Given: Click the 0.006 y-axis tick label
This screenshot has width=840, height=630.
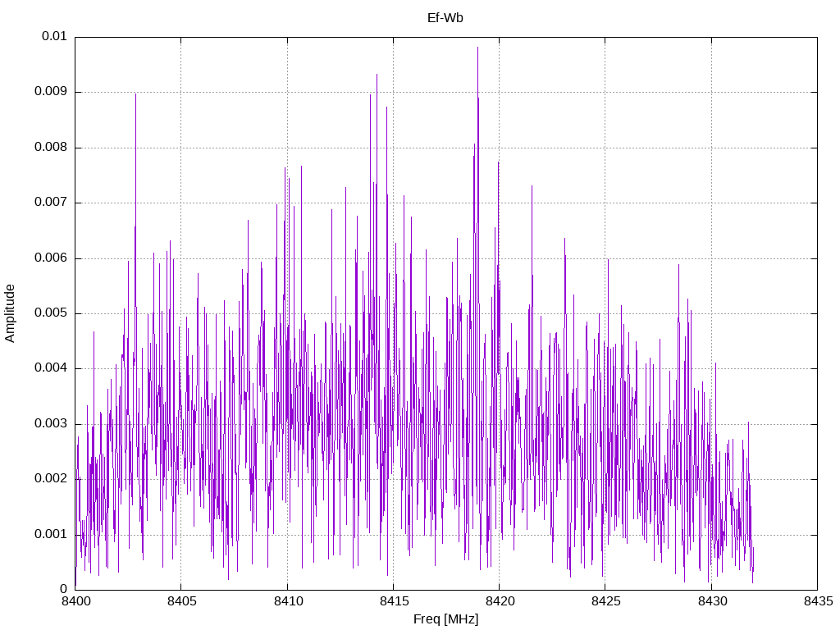Looking at the screenshot, I should (x=51, y=258).
